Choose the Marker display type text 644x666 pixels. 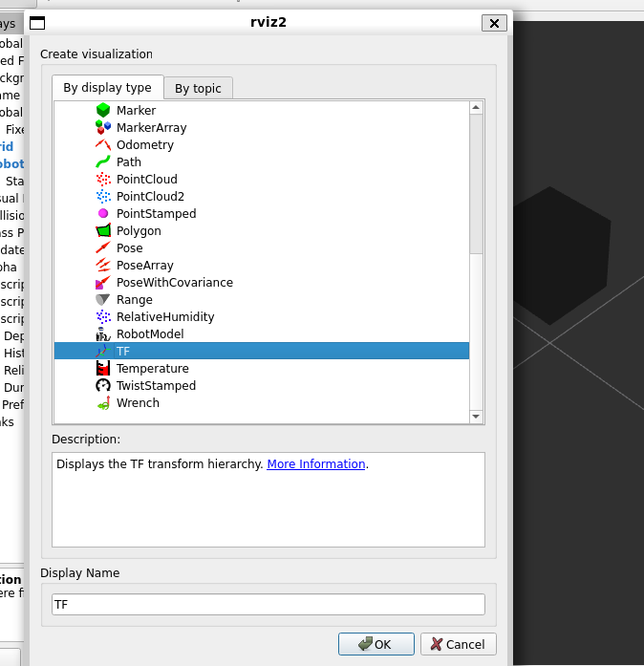[x=136, y=111]
